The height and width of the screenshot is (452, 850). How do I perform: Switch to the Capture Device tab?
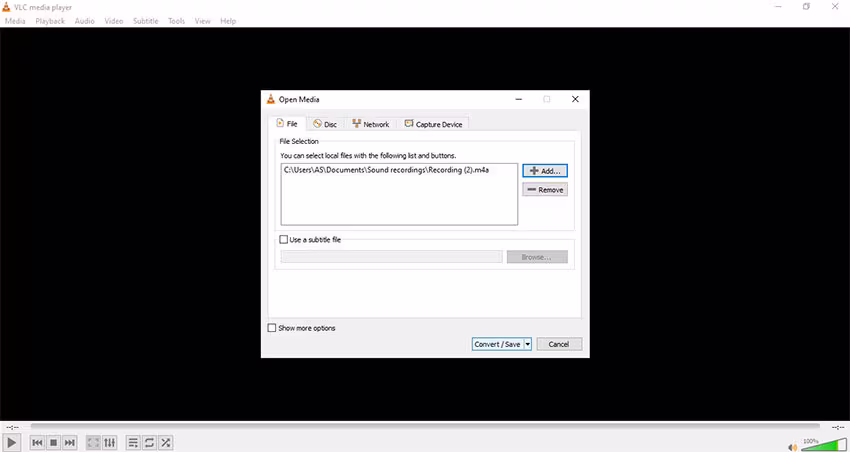click(x=434, y=124)
